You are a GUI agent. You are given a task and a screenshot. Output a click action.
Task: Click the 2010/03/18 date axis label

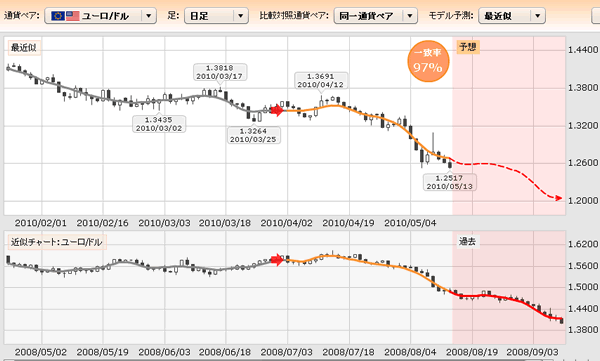click(225, 223)
